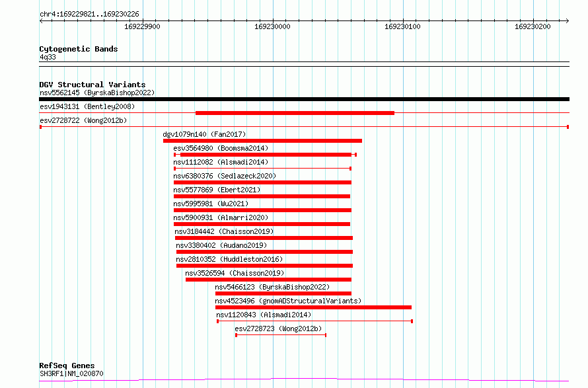The image size is (588, 388).
Task: Click the nsv3380402 red bar
Action: (x=264, y=252)
